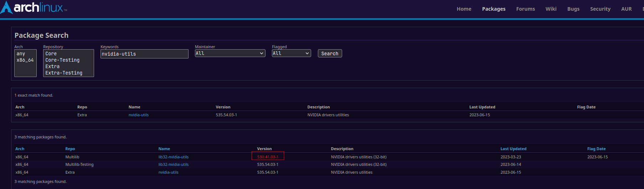
Task: Open the Wiki nav link
Action: click(x=551, y=9)
